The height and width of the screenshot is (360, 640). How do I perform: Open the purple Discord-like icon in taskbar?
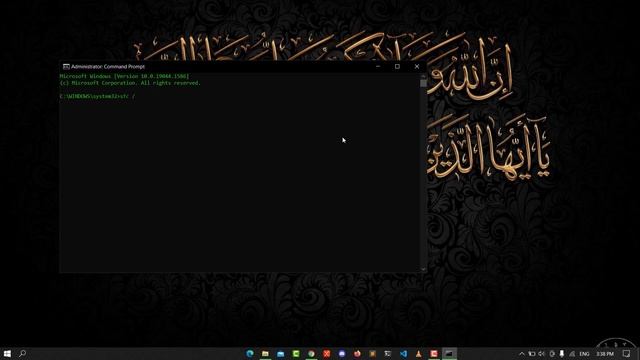pyautogui.click(x=342, y=353)
